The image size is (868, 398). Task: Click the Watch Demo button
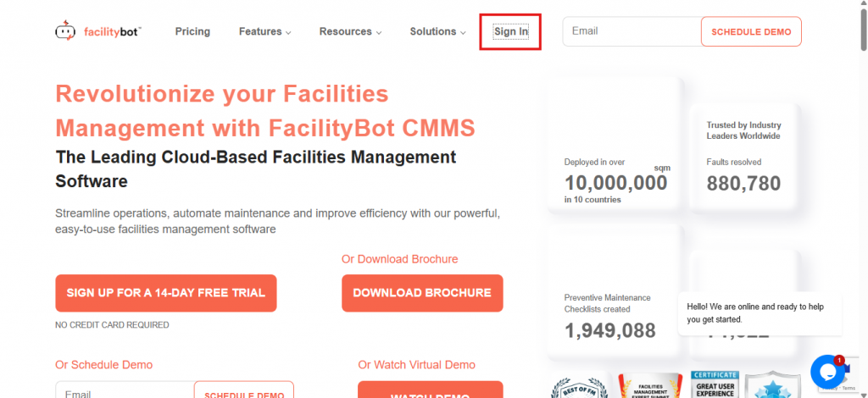pos(430,390)
